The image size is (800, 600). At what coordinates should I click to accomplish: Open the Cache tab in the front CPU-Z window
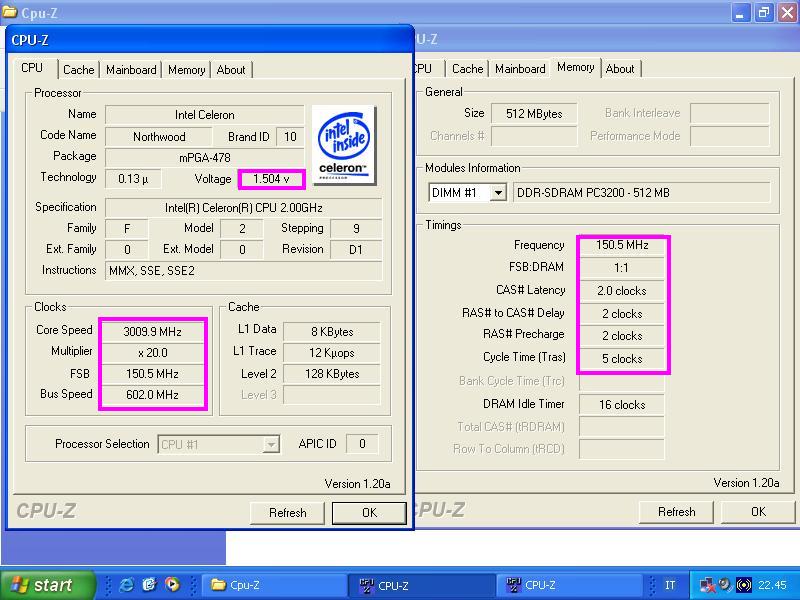coord(79,70)
